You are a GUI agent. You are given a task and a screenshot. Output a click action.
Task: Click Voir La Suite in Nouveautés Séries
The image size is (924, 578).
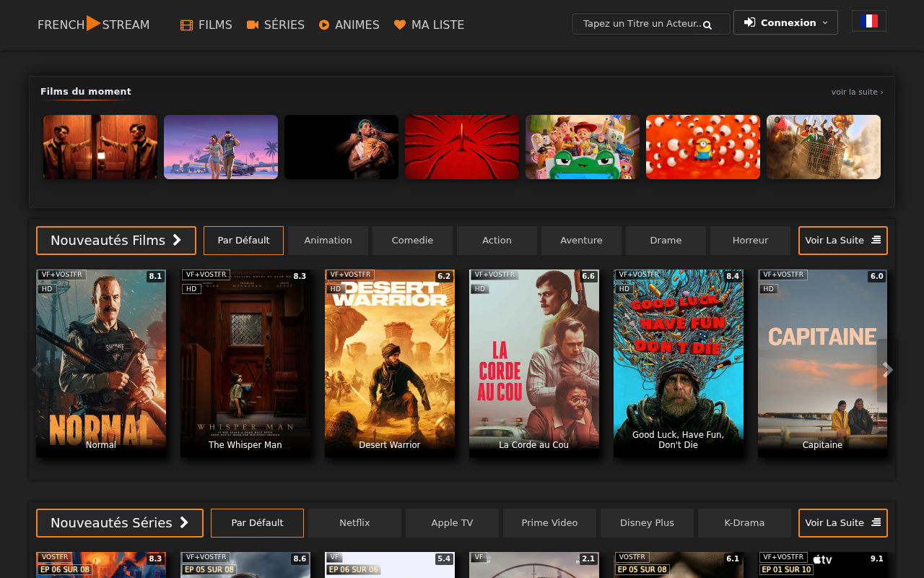coord(843,523)
